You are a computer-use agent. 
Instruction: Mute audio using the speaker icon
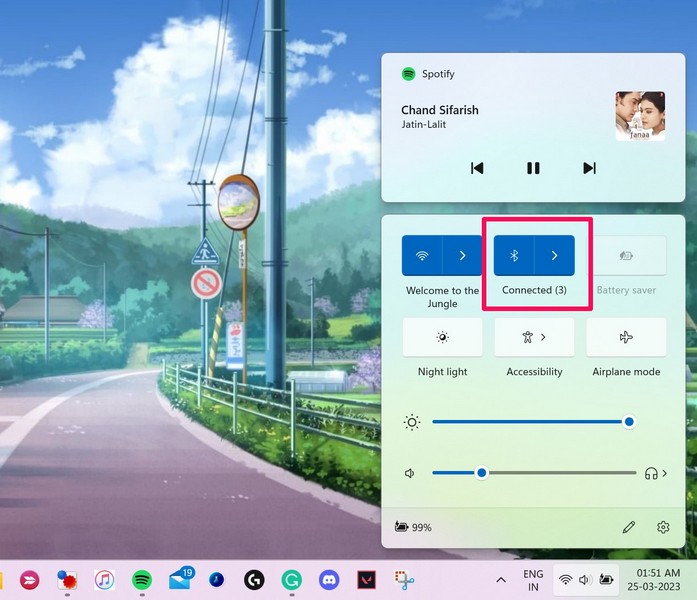coord(410,473)
